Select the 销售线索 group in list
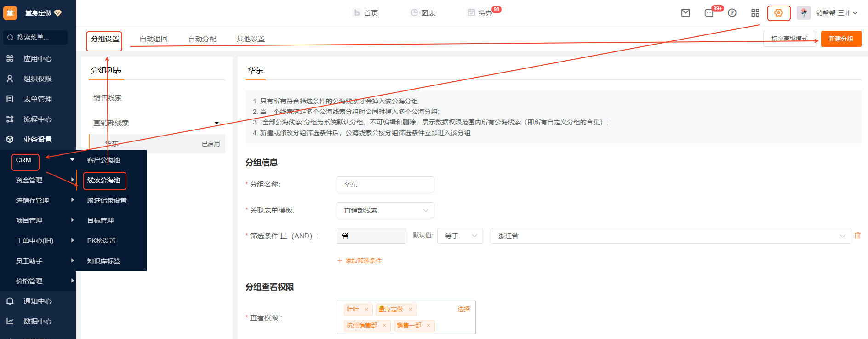The width and height of the screenshot is (868, 339). tap(108, 98)
